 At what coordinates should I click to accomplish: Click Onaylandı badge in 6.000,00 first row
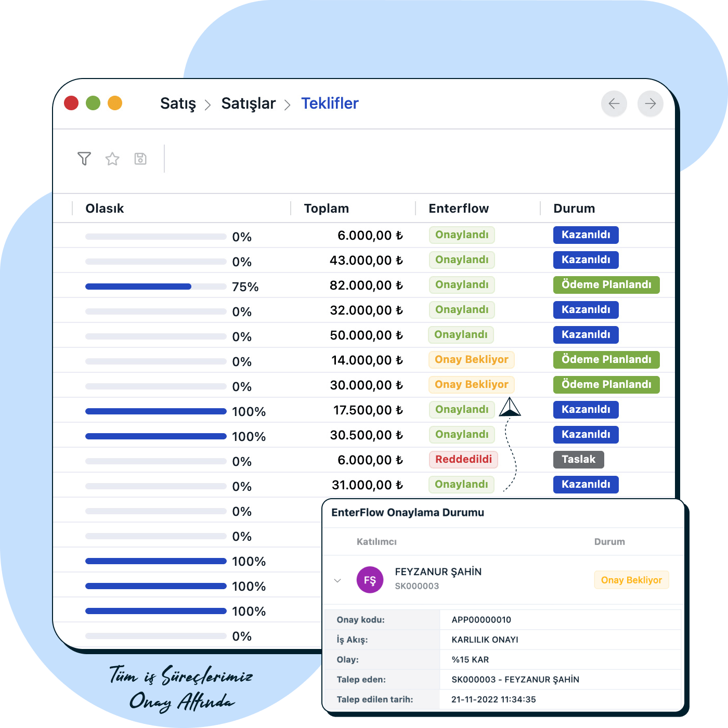tap(462, 235)
